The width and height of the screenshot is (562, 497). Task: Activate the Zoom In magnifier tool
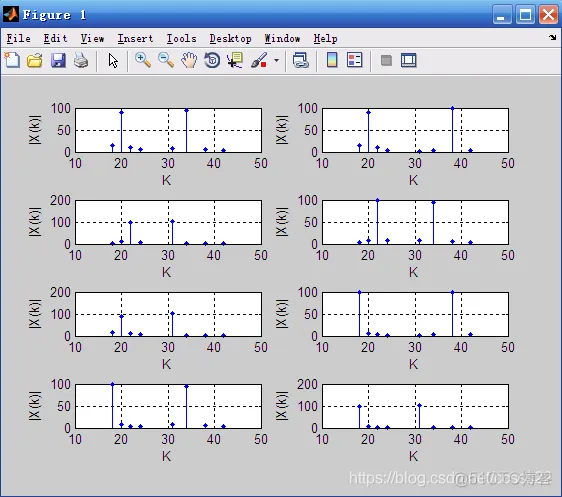pos(143,60)
